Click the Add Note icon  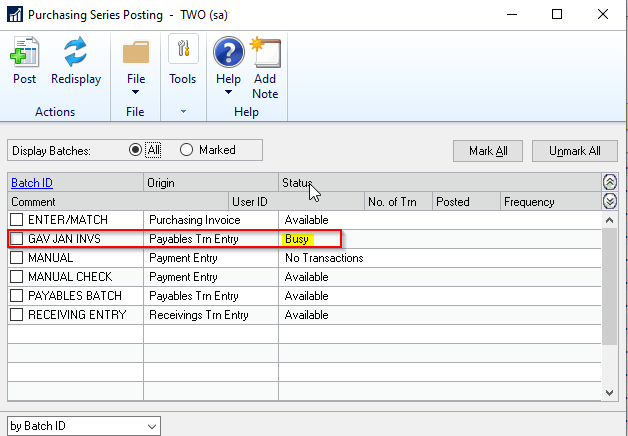265,53
